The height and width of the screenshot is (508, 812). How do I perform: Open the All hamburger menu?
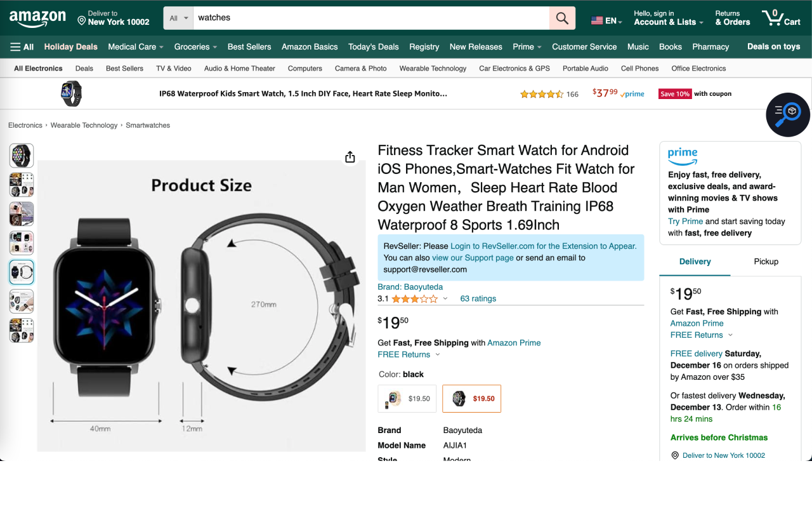pos(22,46)
